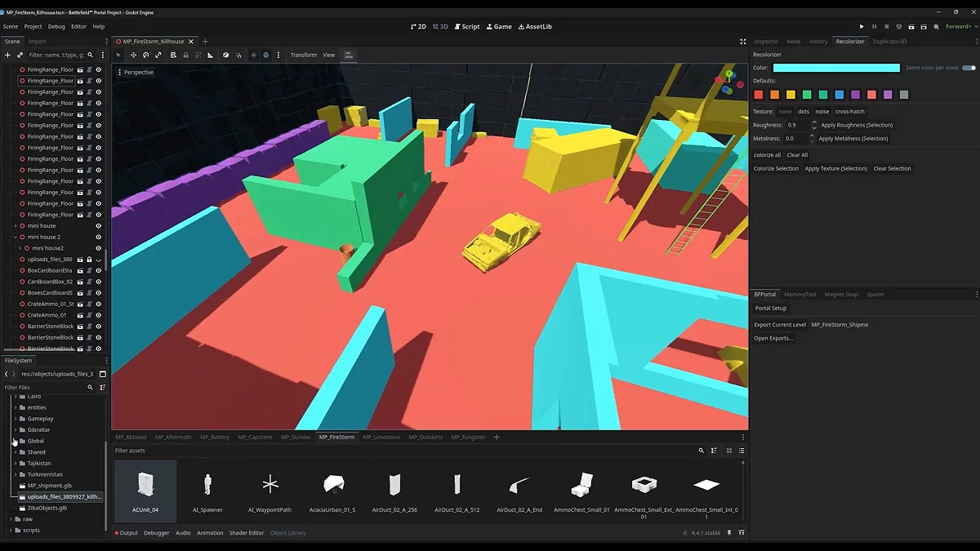The height and width of the screenshot is (551, 980).
Task: Activate the Rotate mode tool
Action: (x=145, y=55)
